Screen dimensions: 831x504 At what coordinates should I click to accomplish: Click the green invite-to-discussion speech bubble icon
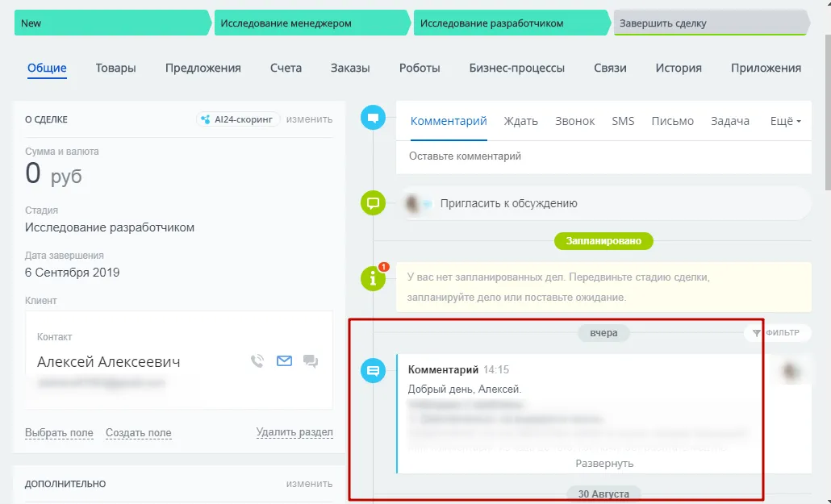[x=373, y=202]
